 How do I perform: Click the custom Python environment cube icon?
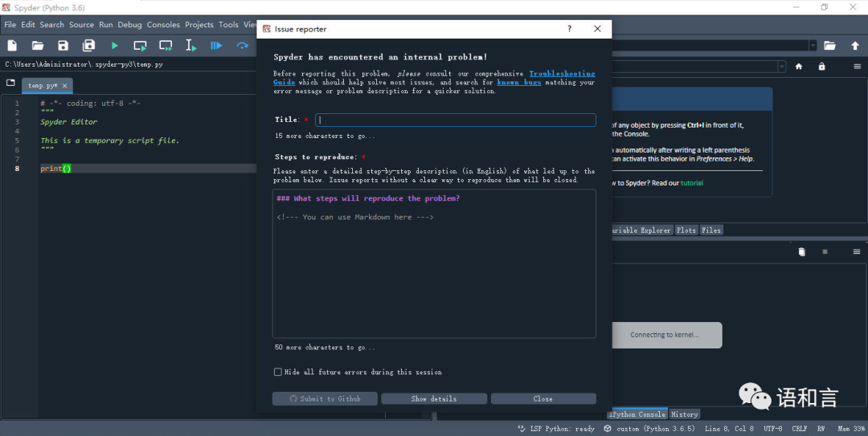coord(608,428)
